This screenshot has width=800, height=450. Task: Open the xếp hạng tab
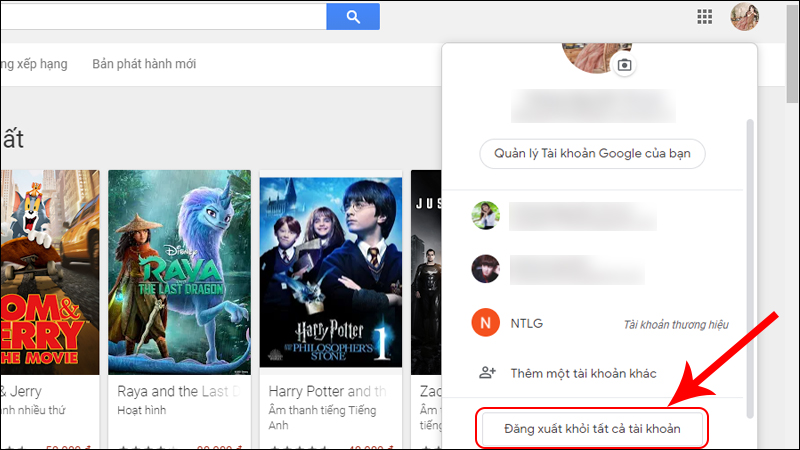[34, 64]
